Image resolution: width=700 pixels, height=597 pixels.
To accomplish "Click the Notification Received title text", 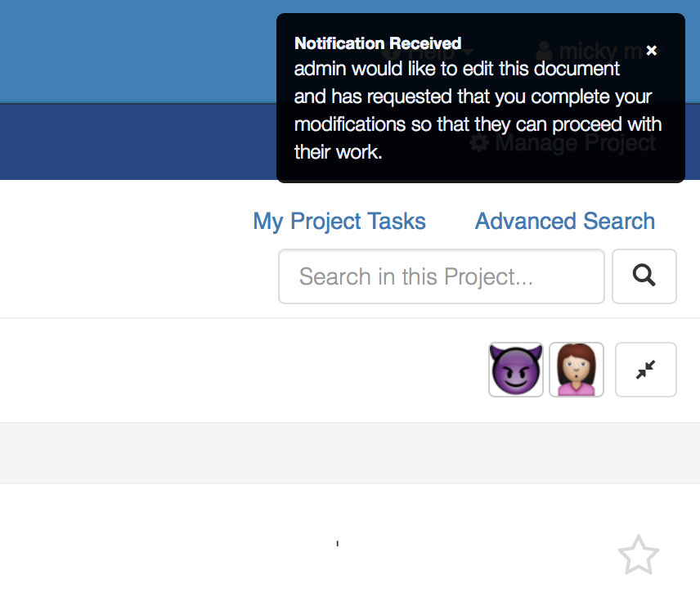I will coord(378,43).
